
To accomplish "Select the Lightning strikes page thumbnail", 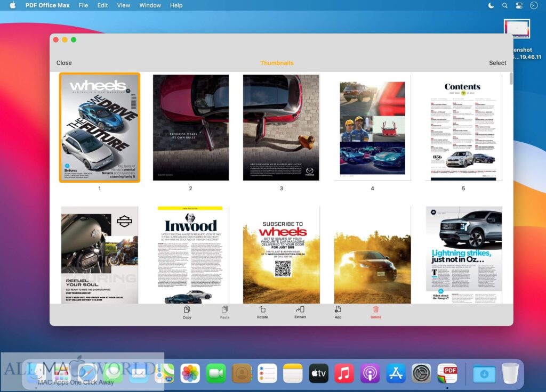I will [463, 255].
